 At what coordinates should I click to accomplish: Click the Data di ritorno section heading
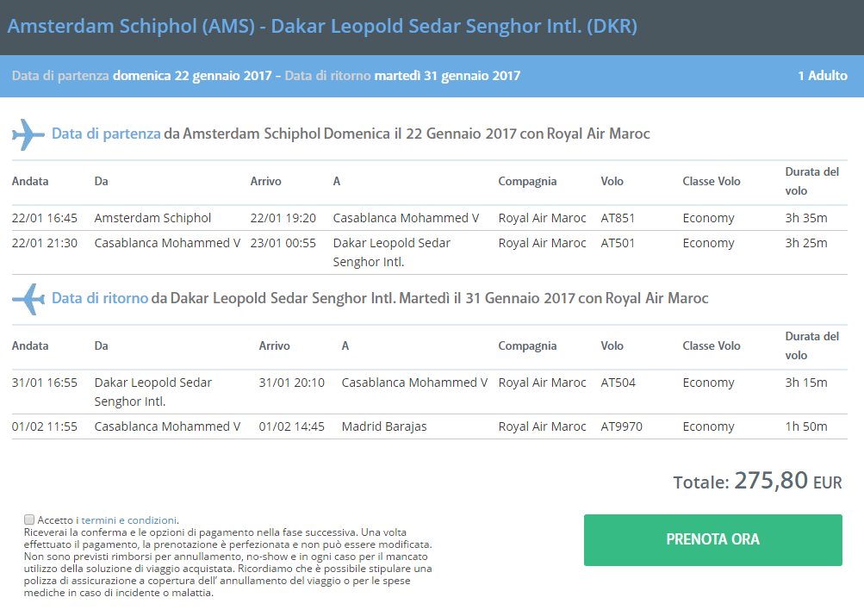(x=380, y=299)
